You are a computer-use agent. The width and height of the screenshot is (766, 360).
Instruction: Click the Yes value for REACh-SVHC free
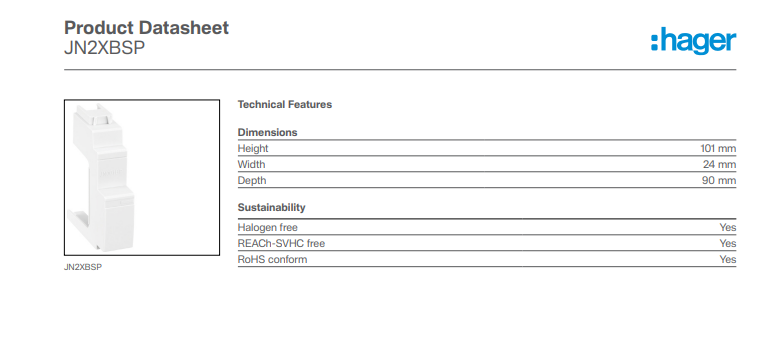coord(727,244)
